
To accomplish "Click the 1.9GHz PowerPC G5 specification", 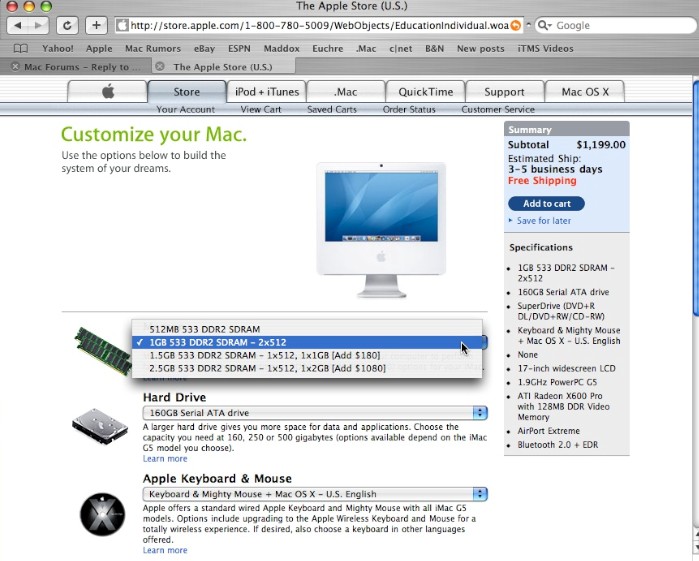I will pos(557,382).
